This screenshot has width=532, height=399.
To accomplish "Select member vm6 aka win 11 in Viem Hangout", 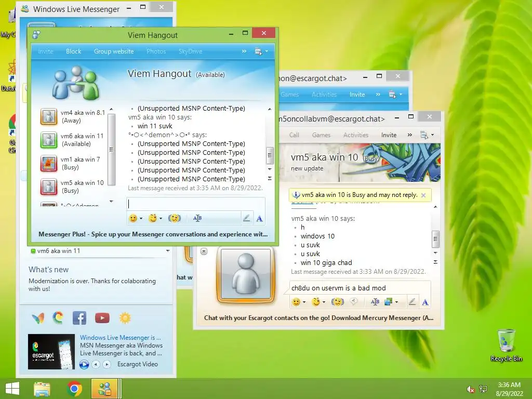I will coord(73,140).
